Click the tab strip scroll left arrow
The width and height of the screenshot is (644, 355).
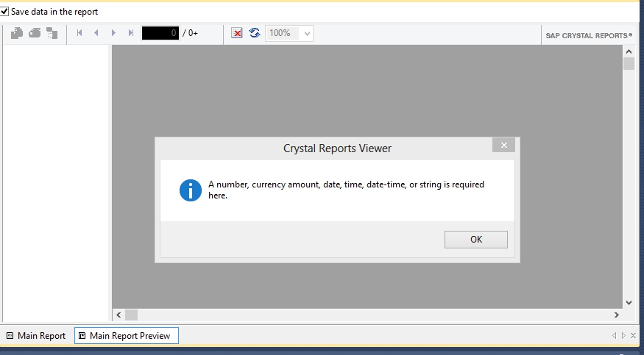pyautogui.click(x=615, y=336)
